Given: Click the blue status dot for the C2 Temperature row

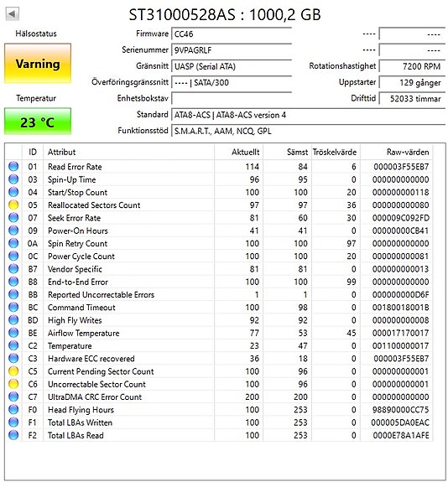Looking at the screenshot, I should coord(13,345).
